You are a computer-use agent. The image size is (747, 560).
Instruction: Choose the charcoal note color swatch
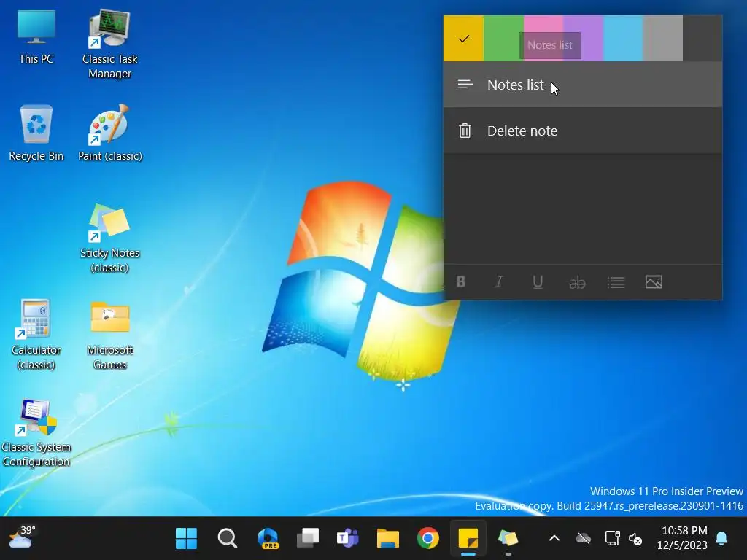point(703,38)
